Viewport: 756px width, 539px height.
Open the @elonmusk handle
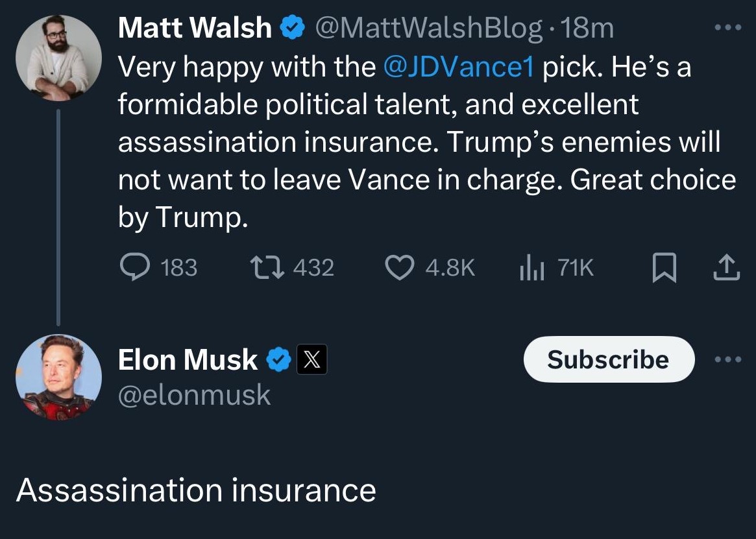click(194, 394)
